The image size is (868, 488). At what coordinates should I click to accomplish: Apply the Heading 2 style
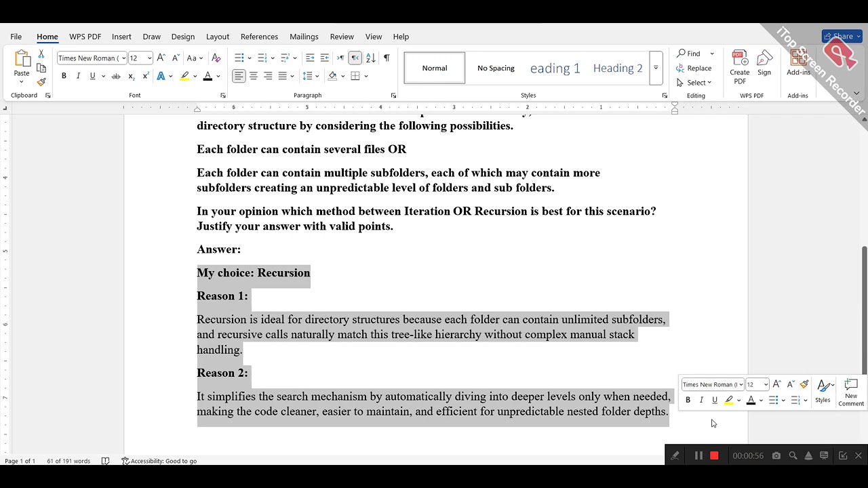pyautogui.click(x=618, y=68)
